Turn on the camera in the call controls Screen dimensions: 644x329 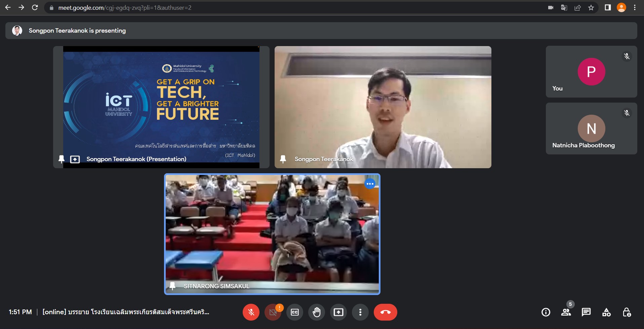[273, 312]
